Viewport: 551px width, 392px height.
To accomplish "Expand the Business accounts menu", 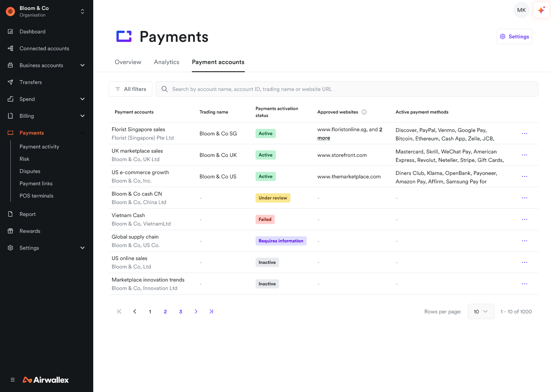I will coord(82,65).
